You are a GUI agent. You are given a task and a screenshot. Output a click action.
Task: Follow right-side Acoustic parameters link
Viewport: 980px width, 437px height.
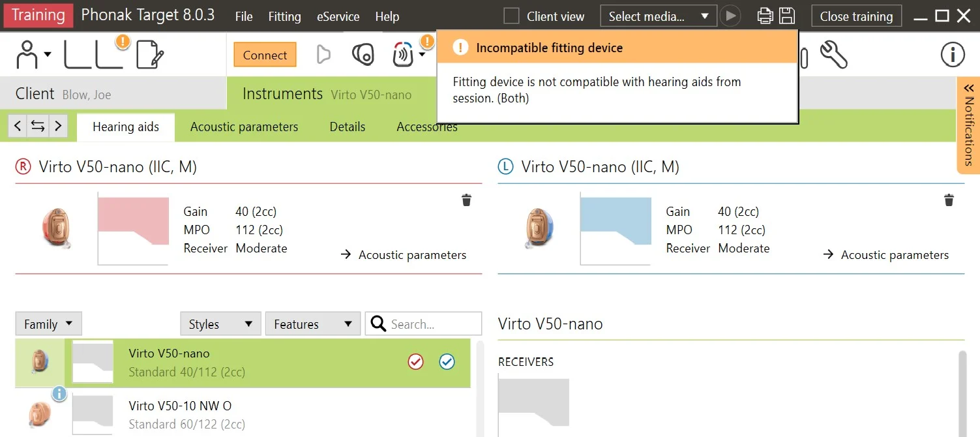(404, 254)
